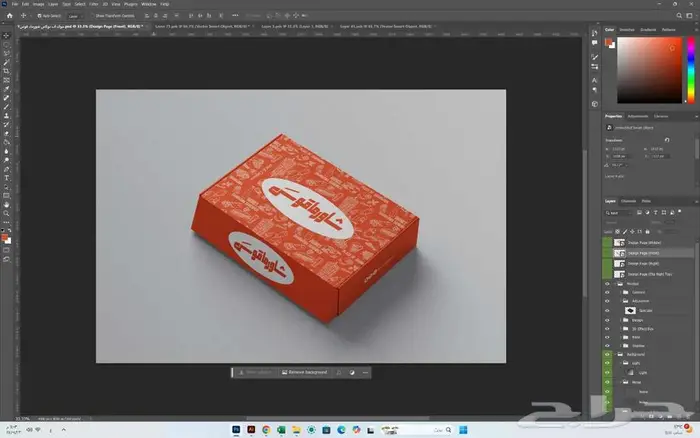Select the Hand tool
Screen dimensions: 700x438
tap(6, 204)
